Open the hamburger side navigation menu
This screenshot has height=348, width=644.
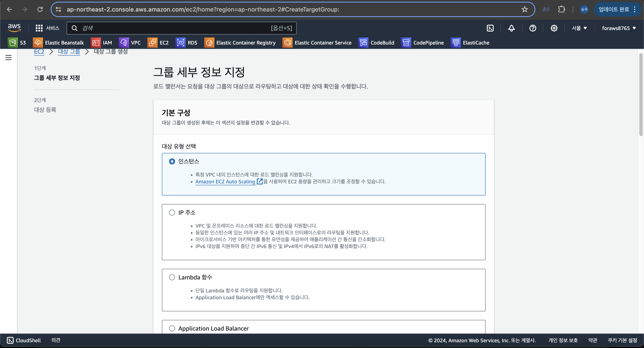click(x=9, y=58)
